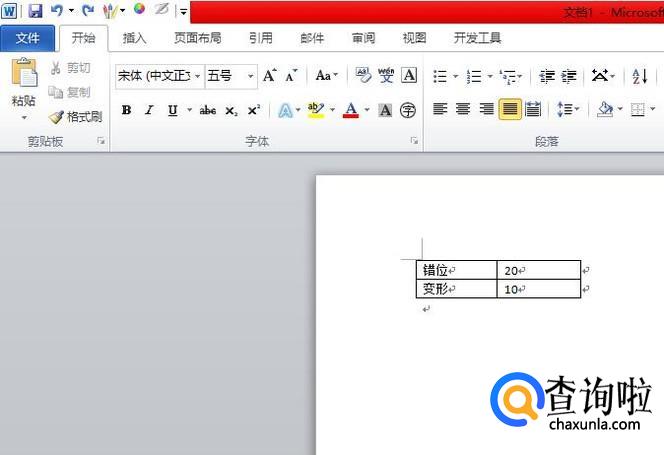Screen dimensions: 664x455
Task: Align text left
Action: [440, 109]
